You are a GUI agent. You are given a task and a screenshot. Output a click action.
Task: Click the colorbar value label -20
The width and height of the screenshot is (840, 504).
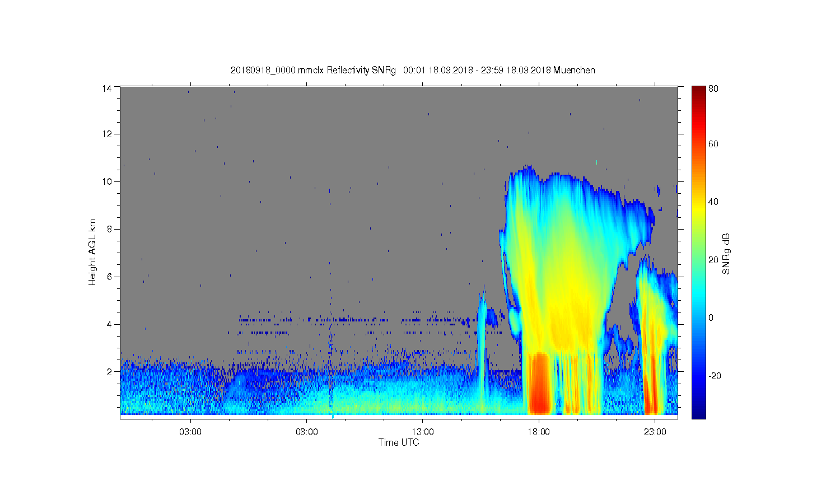pyautogui.click(x=715, y=376)
